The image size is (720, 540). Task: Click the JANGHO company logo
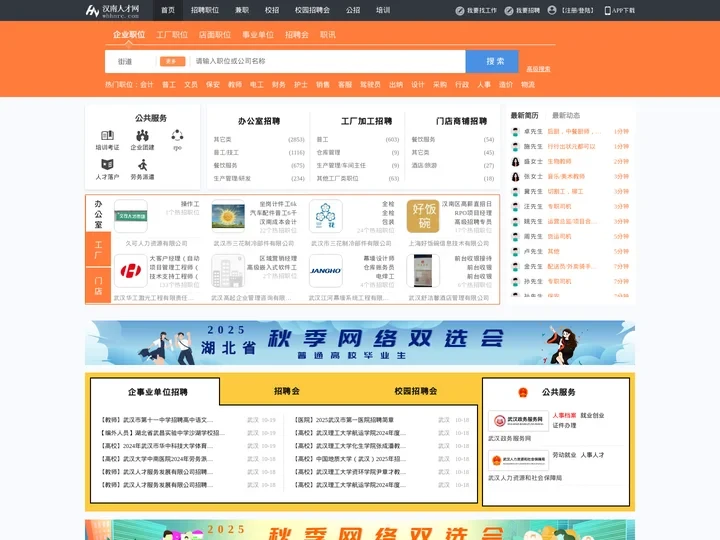(326, 271)
